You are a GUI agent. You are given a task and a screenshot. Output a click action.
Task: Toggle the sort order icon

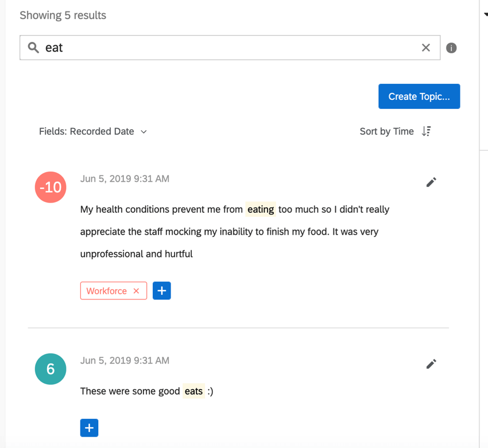pyautogui.click(x=426, y=131)
